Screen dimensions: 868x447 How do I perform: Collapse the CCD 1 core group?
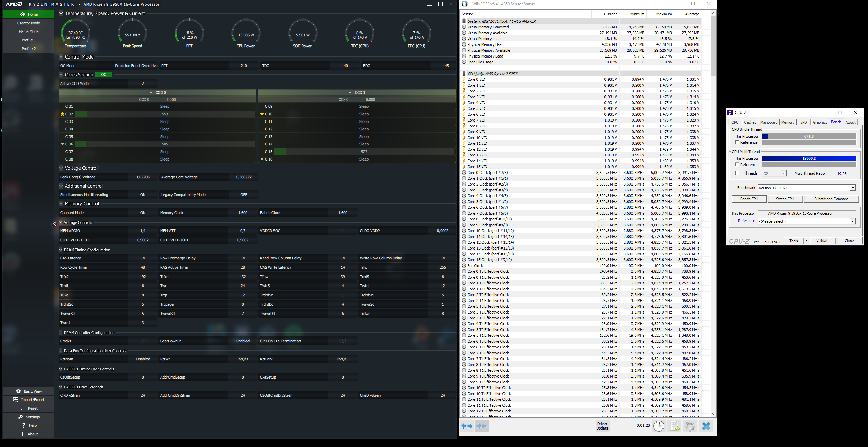pos(350,92)
